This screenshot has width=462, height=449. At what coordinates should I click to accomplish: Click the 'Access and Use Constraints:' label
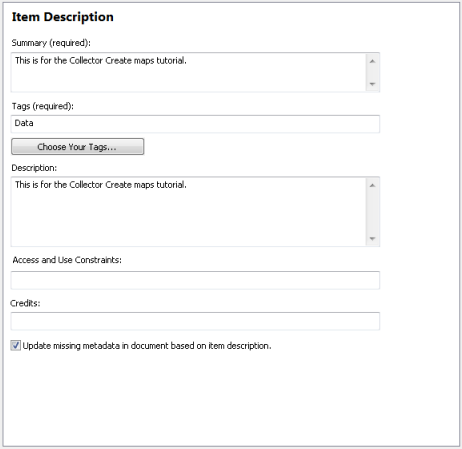coord(67,260)
